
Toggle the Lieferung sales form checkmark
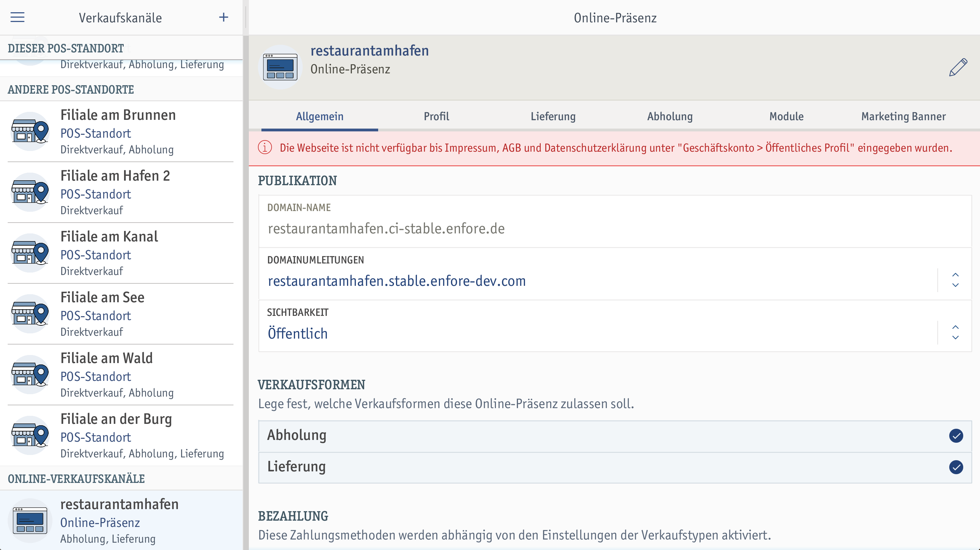956,468
